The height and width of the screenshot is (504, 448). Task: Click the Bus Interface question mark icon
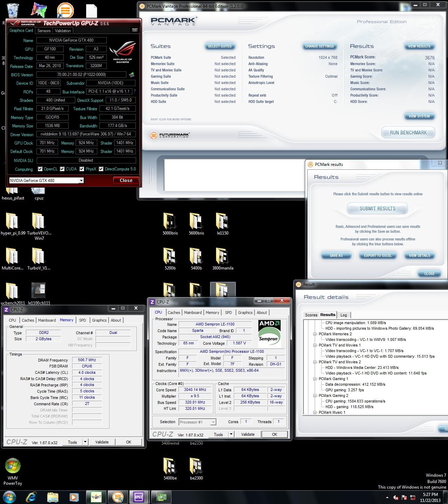click(134, 92)
